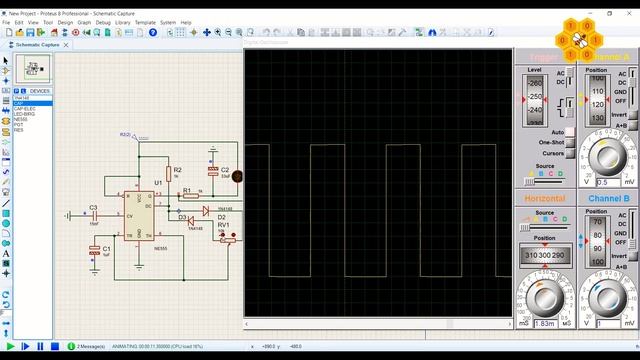Open the Template menu

pos(145,22)
